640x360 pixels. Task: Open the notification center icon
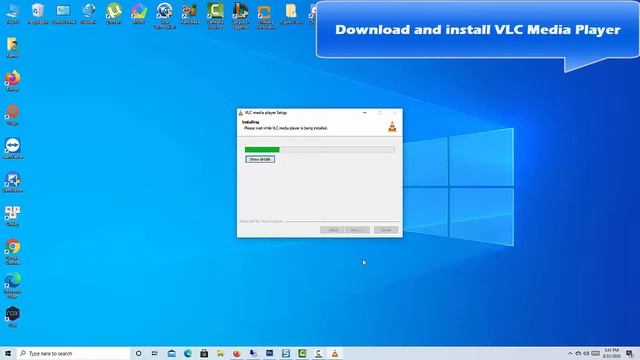coord(630,353)
